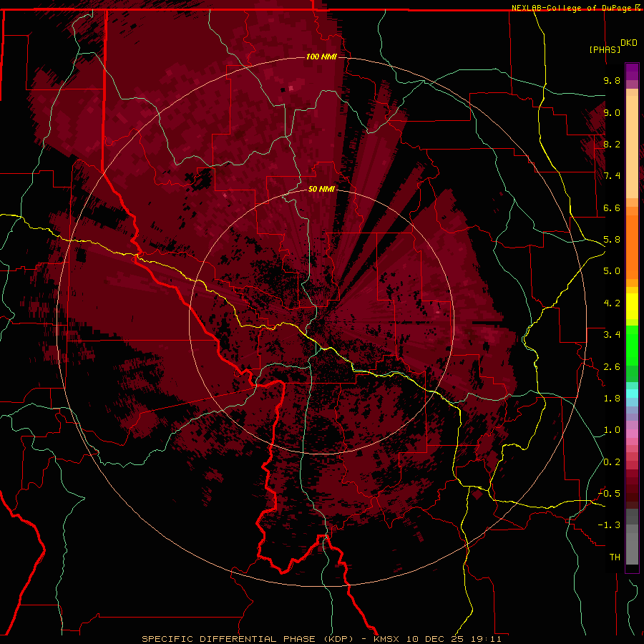Click the 2.6 scale value
This screenshot has width=644, height=644.
(x=612, y=367)
